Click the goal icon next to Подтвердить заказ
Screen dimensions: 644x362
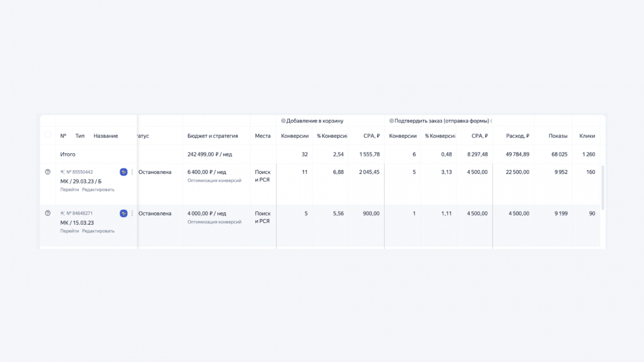pyautogui.click(x=391, y=121)
